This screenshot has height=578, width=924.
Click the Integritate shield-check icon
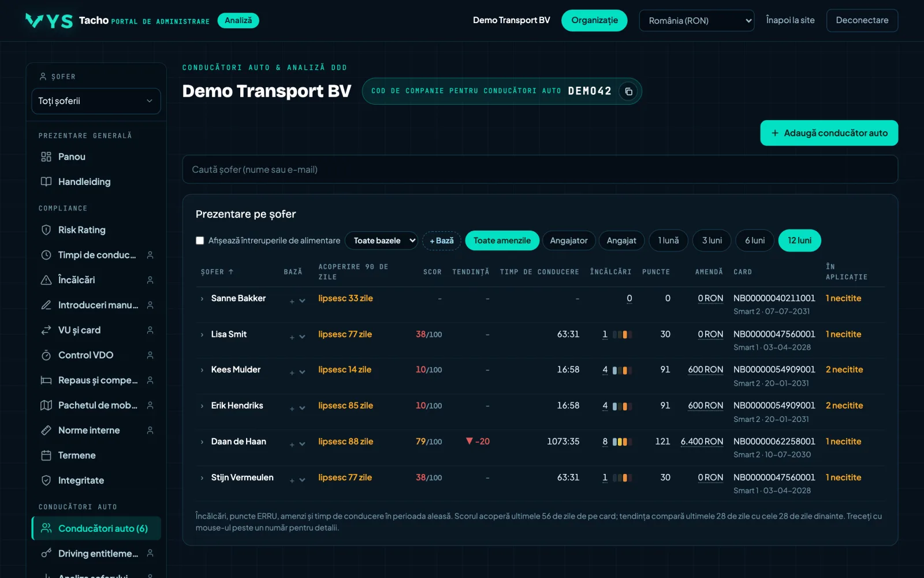[46, 480]
